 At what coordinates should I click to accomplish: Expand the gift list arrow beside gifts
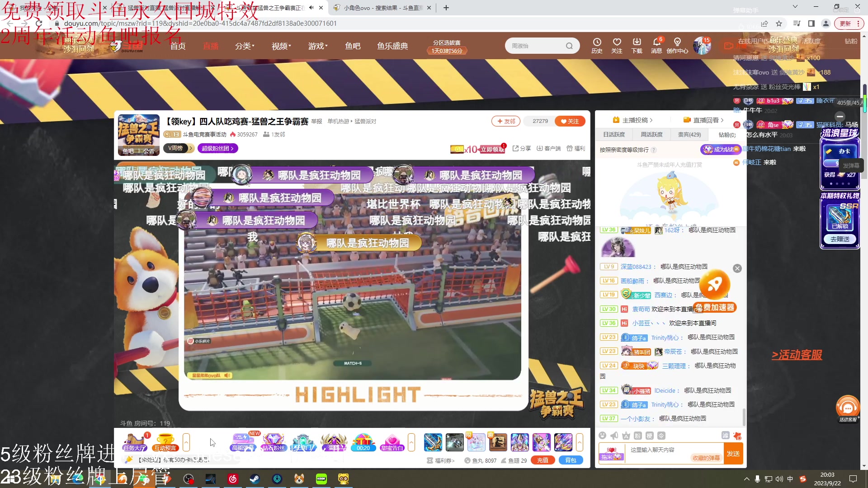tap(580, 442)
